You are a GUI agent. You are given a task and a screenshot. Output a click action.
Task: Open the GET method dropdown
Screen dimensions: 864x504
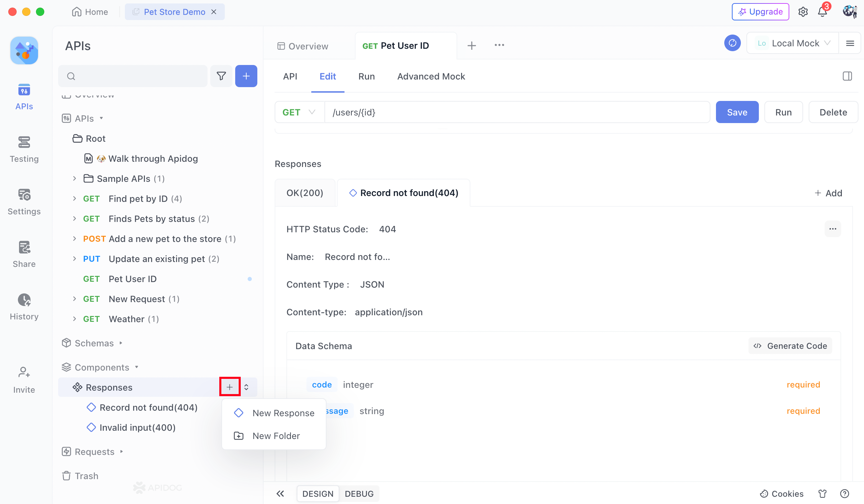tap(299, 112)
